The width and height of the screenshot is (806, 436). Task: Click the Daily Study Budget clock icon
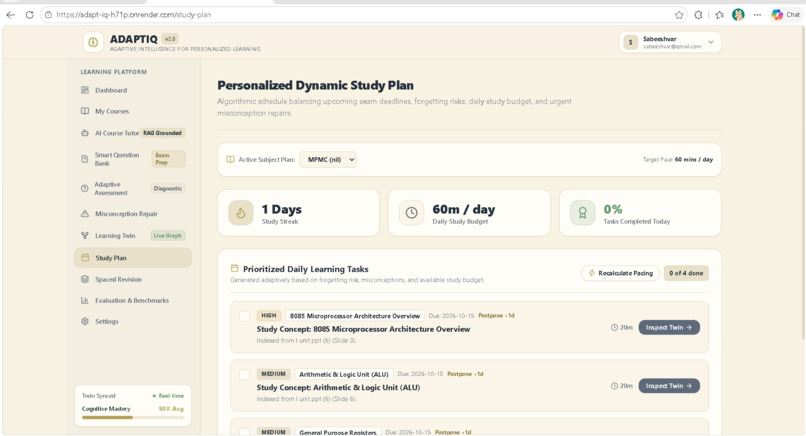click(x=411, y=213)
